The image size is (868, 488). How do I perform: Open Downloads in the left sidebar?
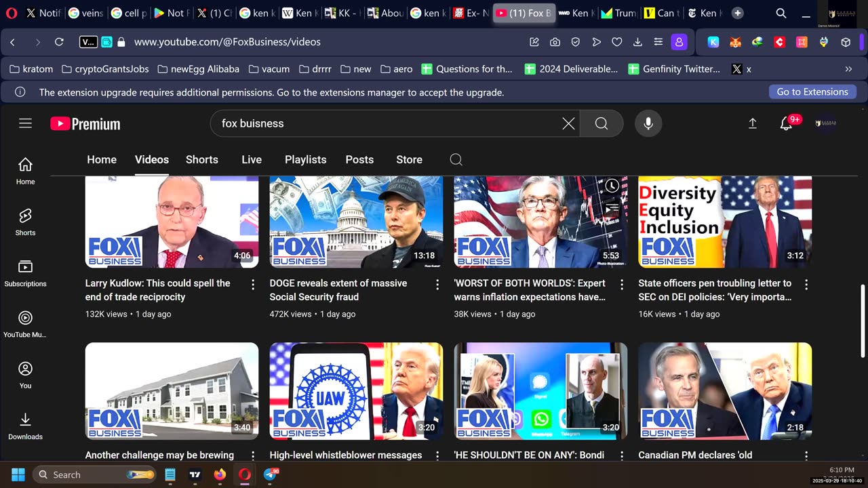[25, 426]
